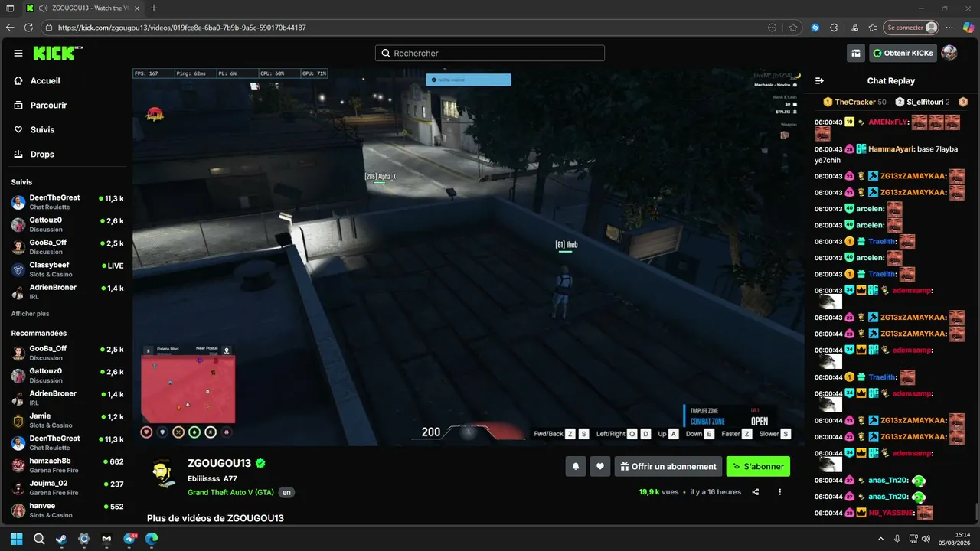980x551 pixels.
Task: Mute the tab via the speaker icon
Action: 43,8
